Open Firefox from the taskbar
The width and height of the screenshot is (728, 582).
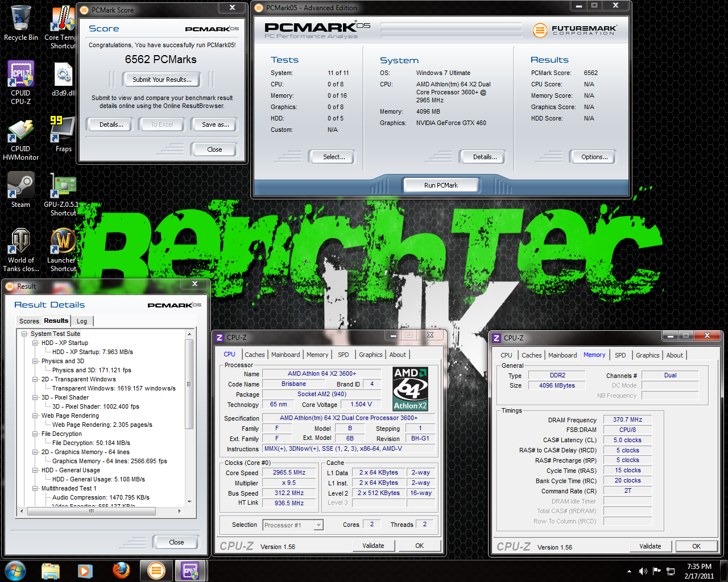pyautogui.click(x=121, y=571)
